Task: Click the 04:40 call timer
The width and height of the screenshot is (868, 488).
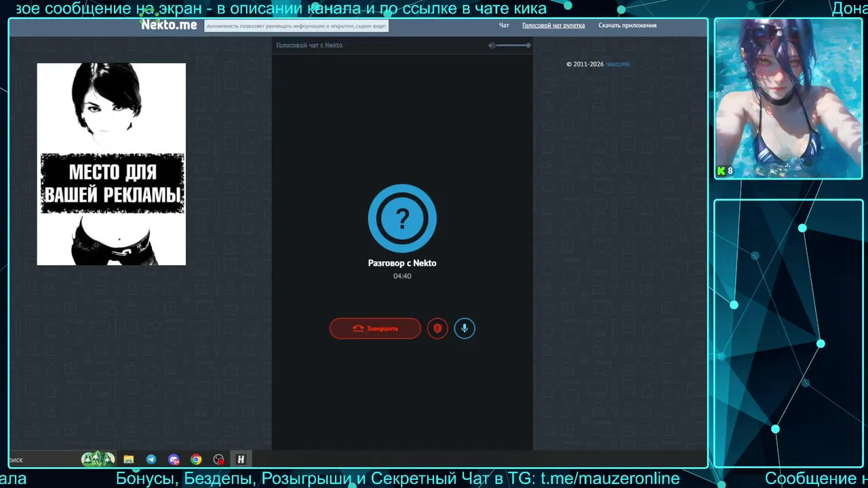Action: click(402, 276)
